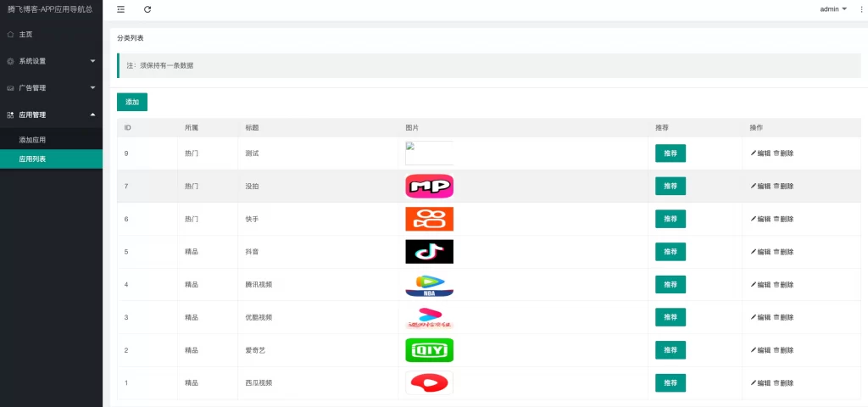Open the admin user dropdown
This screenshot has width=868, height=407.
[x=833, y=9]
